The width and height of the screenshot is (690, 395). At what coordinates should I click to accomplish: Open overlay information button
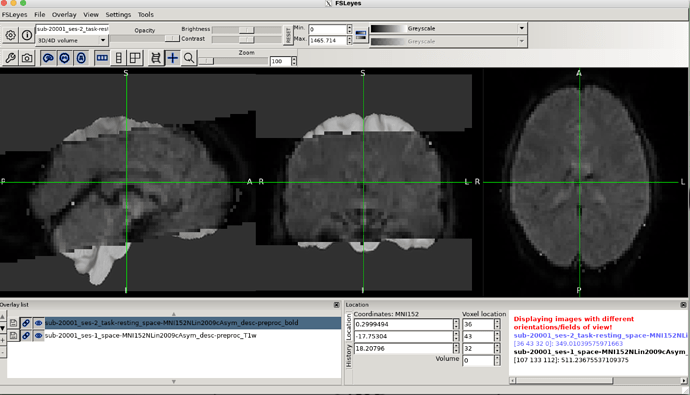(27, 35)
